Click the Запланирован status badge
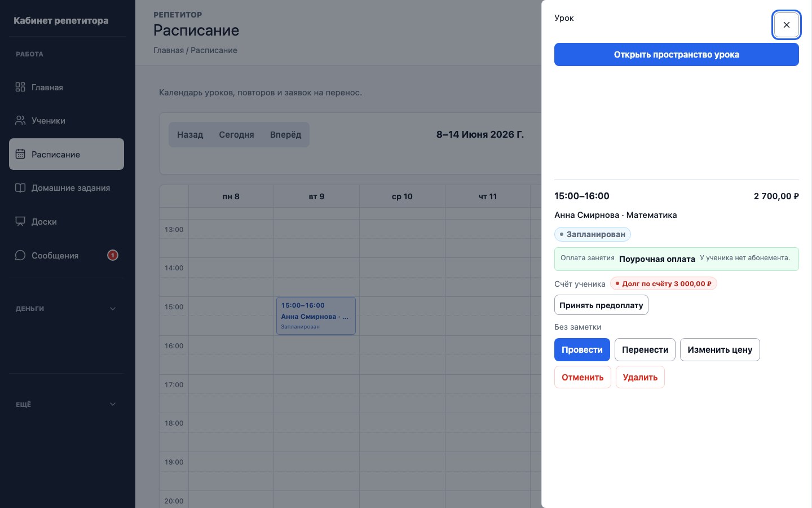812x508 pixels. click(593, 234)
